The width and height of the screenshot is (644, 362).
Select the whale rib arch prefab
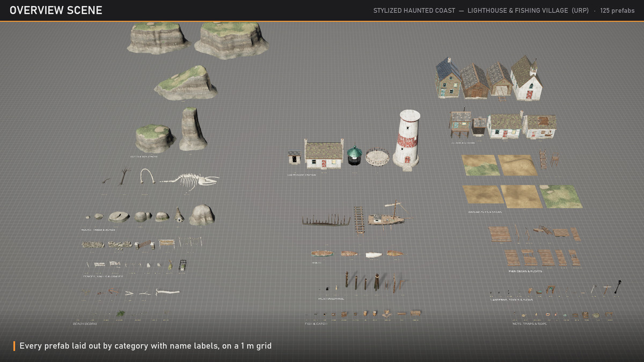click(x=147, y=176)
